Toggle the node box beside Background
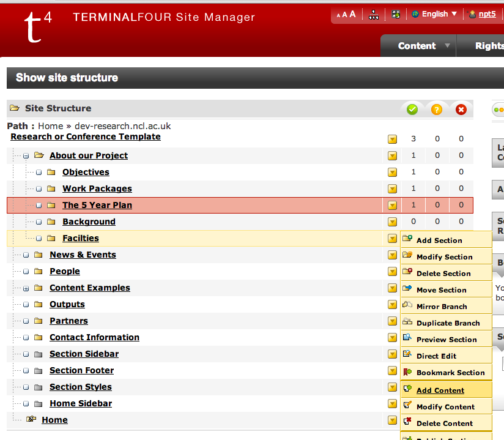This screenshot has width=504, height=440. coord(39,222)
